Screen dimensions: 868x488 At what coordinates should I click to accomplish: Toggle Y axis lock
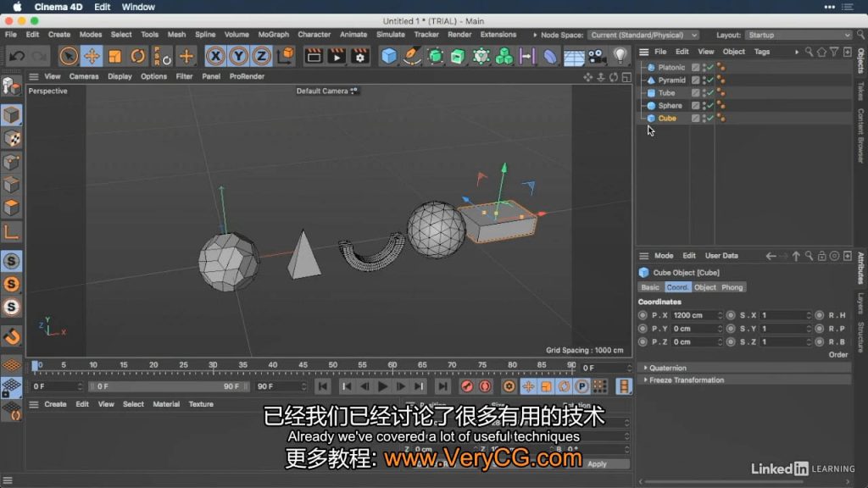coord(238,56)
